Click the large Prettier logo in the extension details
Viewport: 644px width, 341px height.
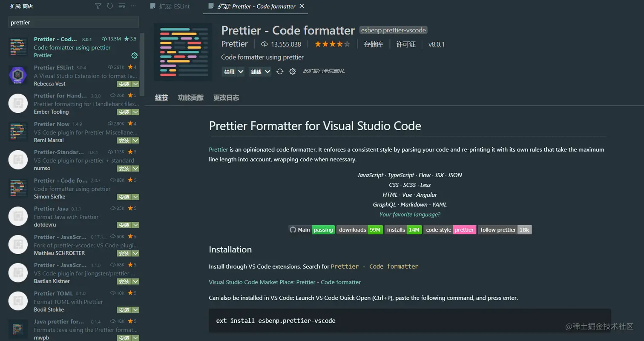183,52
